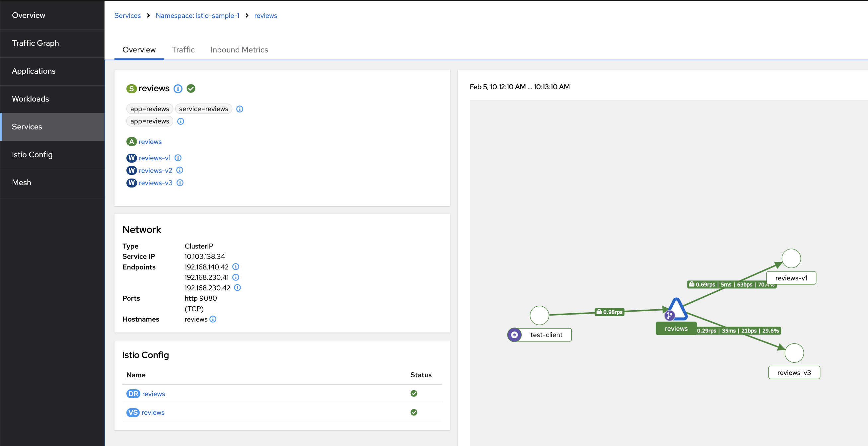The width and height of the screenshot is (868, 446).
Task: Click Namespace: istio-sample-1 breadcrumb
Action: click(x=197, y=16)
